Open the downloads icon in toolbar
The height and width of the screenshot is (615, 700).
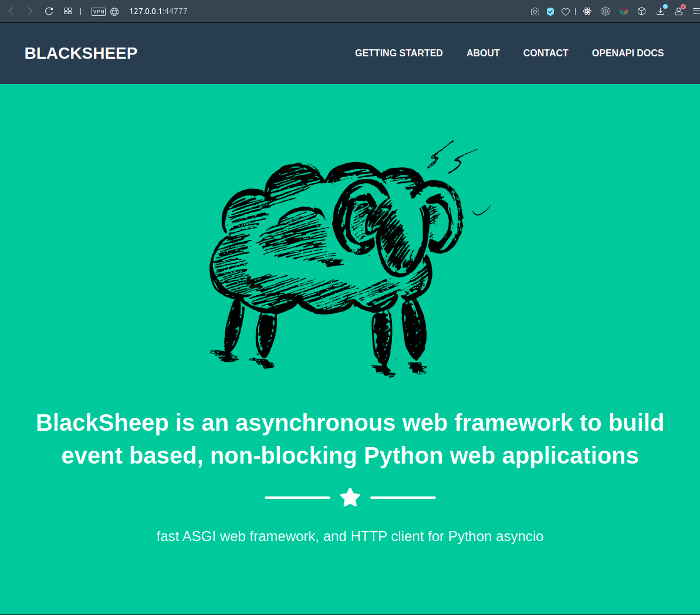pyautogui.click(x=660, y=12)
